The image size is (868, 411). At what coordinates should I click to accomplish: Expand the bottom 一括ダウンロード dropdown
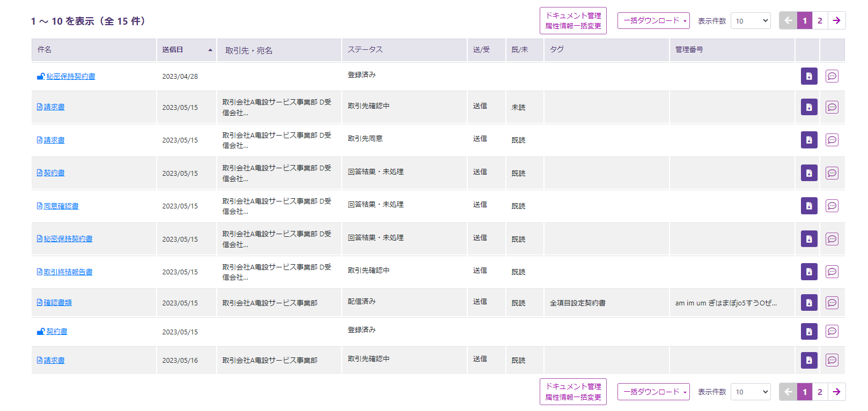pos(653,392)
